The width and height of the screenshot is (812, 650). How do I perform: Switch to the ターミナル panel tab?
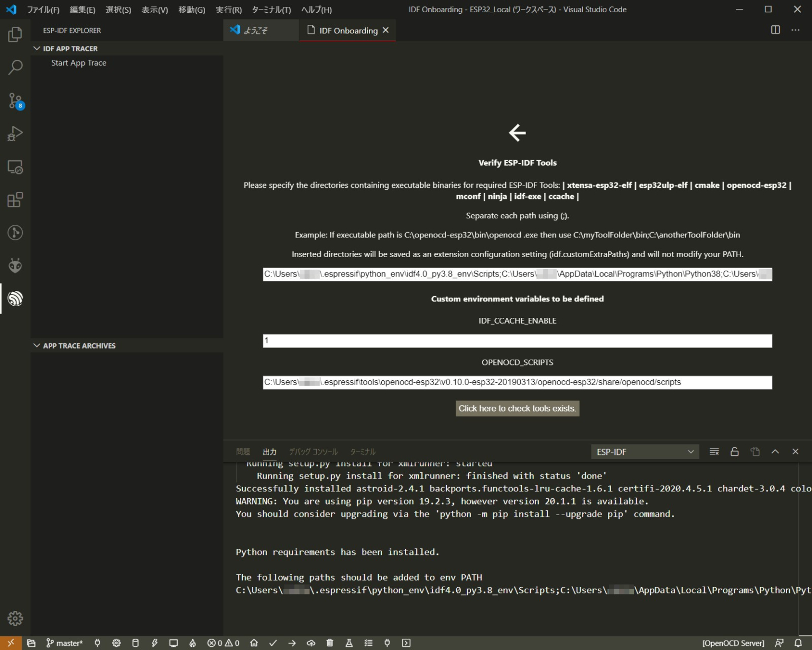pos(363,452)
